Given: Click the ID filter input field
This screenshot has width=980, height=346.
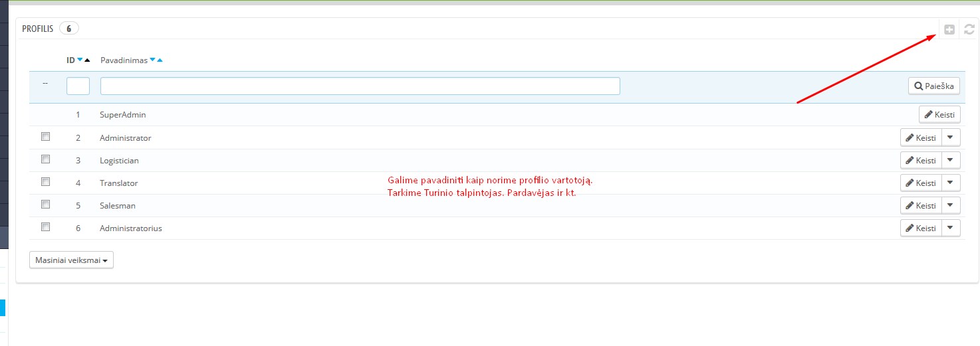Looking at the screenshot, I should [78, 86].
